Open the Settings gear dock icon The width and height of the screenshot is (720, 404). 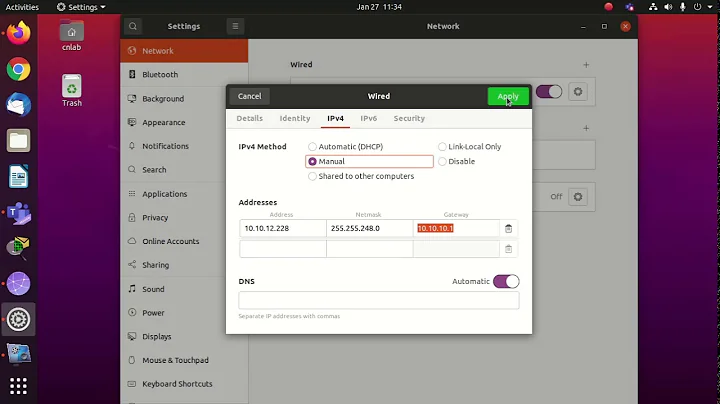[x=18, y=319]
